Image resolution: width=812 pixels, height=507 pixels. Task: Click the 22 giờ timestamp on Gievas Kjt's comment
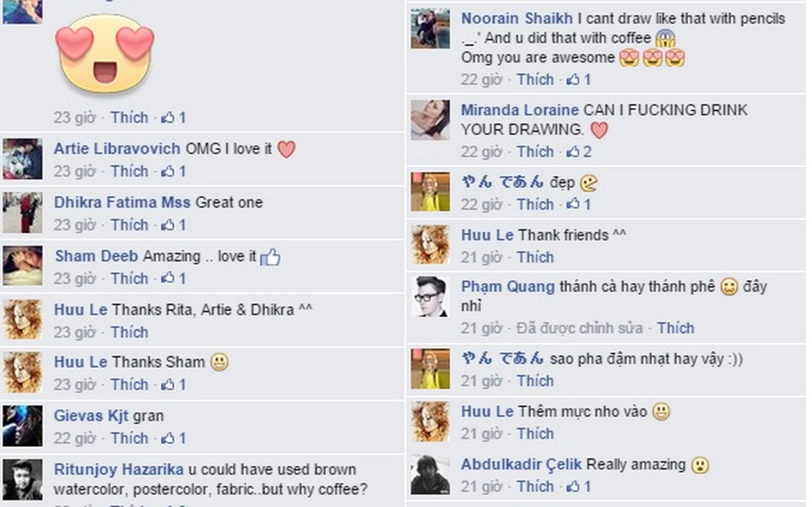coord(75,438)
